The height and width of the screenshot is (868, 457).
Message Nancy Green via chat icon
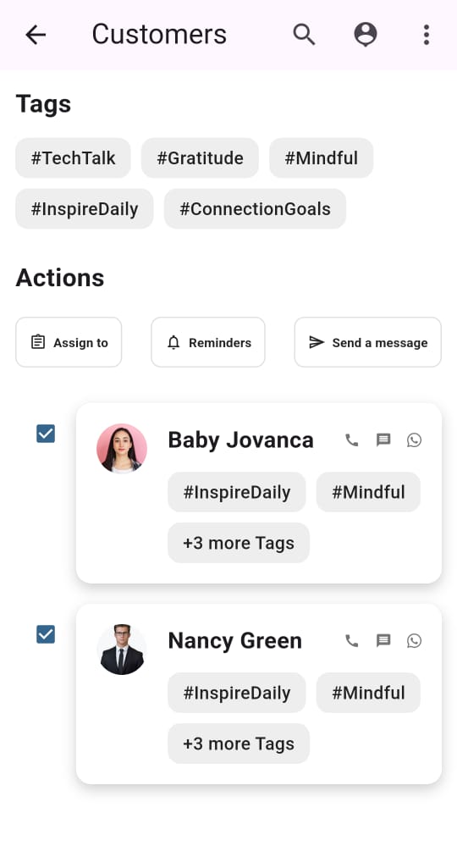click(x=383, y=640)
